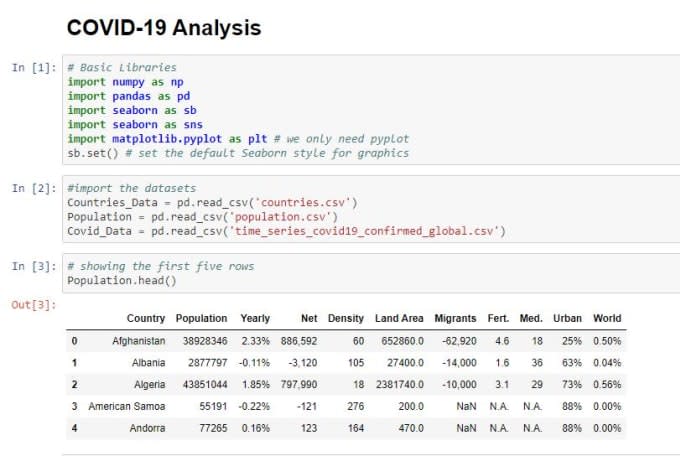Click the net change value 886,592
The image size is (680, 456).
[x=299, y=341]
